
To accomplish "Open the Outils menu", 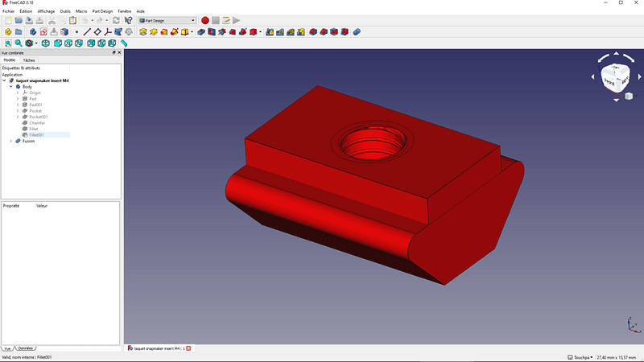I will pyautogui.click(x=65, y=11).
